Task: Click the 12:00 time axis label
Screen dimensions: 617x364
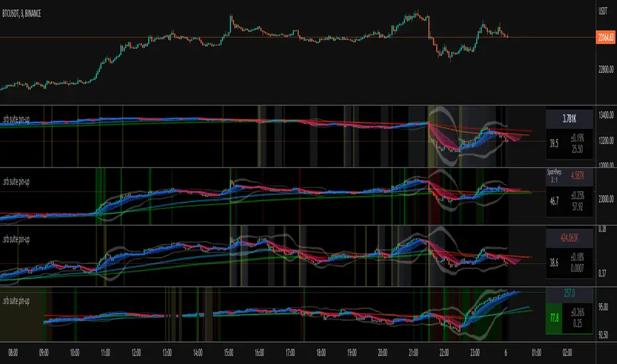Action: click(x=136, y=353)
